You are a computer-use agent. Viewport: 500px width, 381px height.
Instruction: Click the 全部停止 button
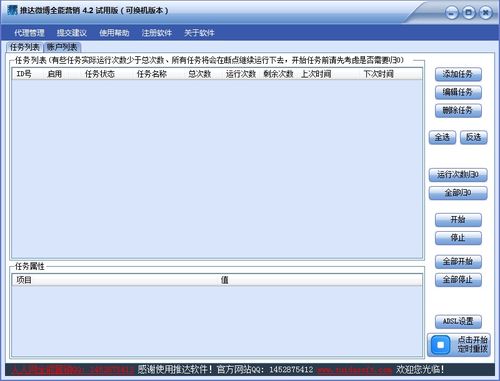pyautogui.click(x=458, y=280)
